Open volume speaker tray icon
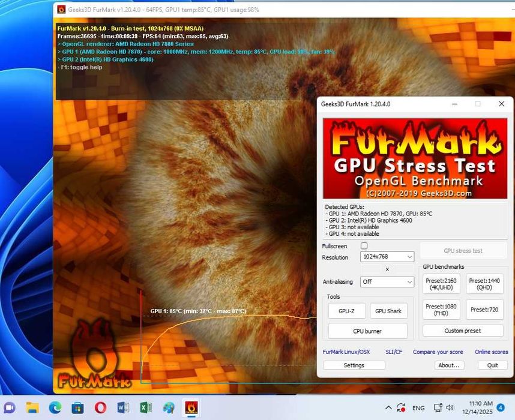 point(450,408)
